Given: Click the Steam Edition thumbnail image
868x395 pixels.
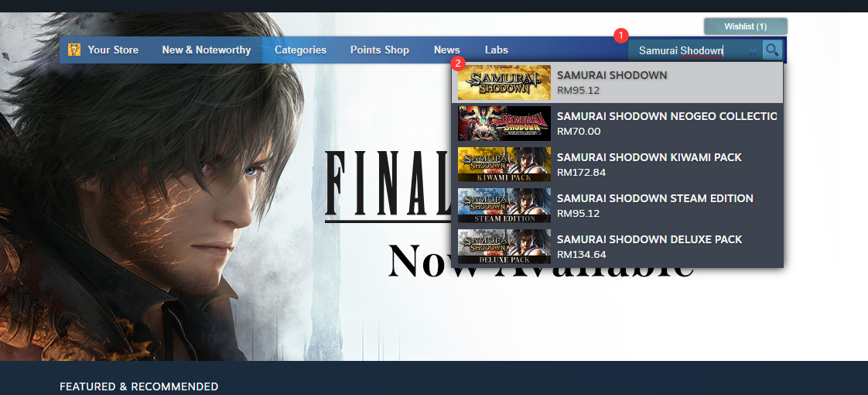Looking at the screenshot, I should 504,205.
